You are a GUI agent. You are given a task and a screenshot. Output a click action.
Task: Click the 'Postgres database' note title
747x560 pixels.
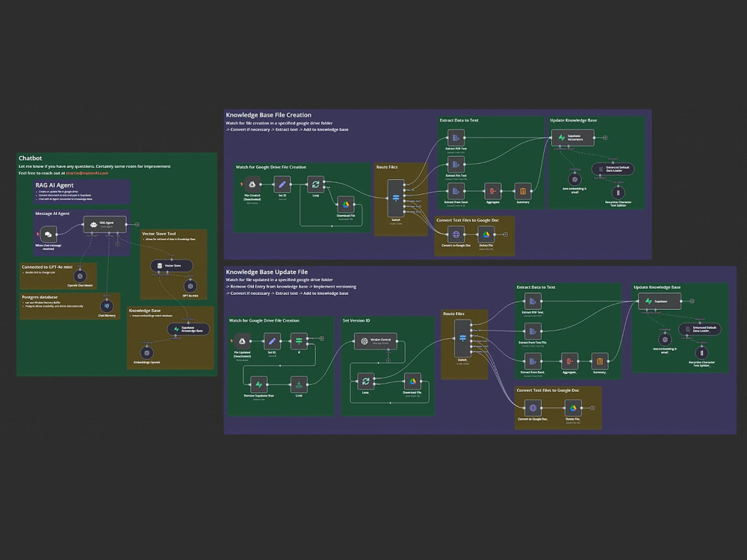pos(40,297)
